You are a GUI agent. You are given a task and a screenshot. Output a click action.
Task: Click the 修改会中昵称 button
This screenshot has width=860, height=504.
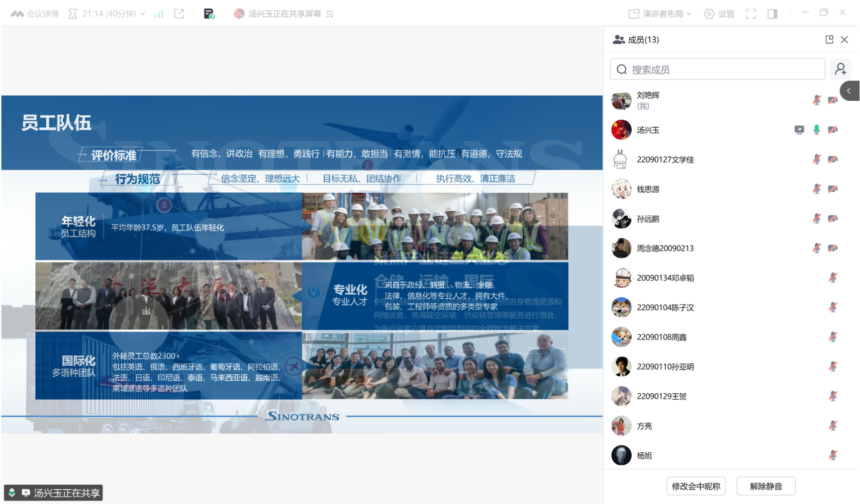696,486
